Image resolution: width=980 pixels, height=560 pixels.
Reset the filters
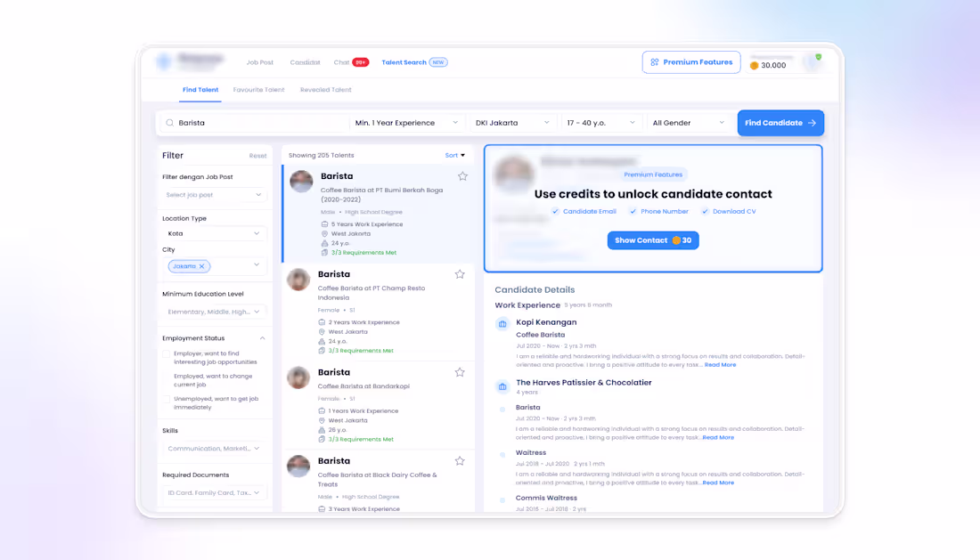click(x=257, y=156)
